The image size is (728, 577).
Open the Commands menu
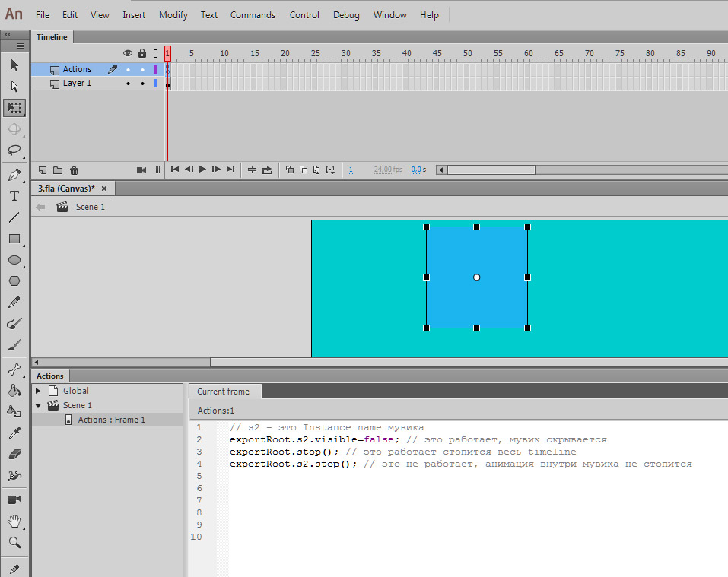pyautogui.click(x=253, y=15)
